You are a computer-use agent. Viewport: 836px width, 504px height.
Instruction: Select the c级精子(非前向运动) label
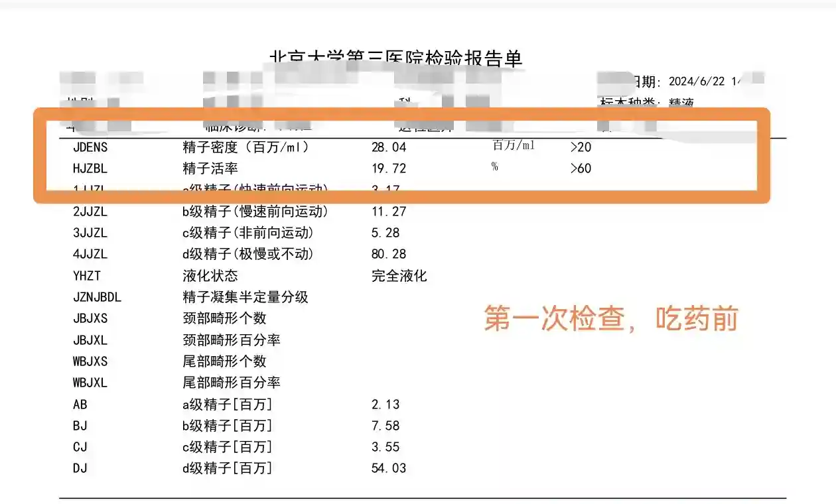tap(248, 233)
